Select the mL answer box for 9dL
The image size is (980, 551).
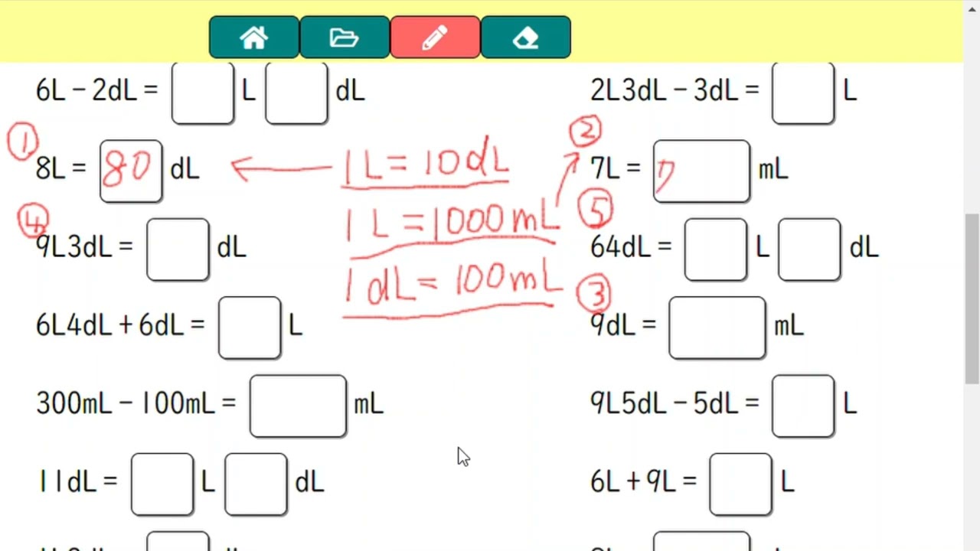(717, 328)
